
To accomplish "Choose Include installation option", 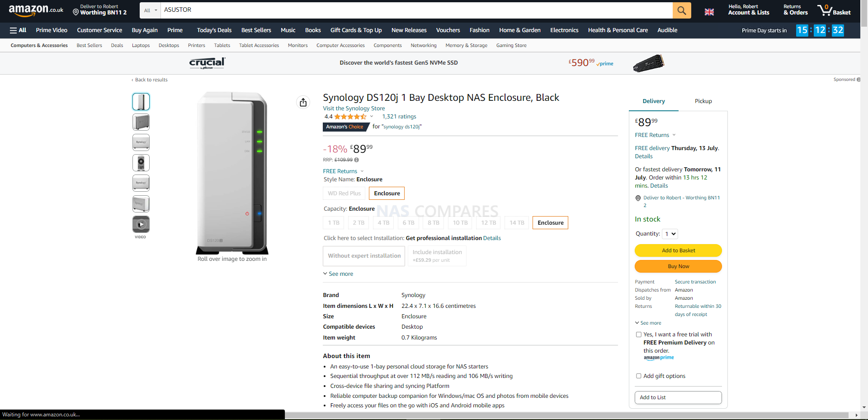I will point(437,256).
